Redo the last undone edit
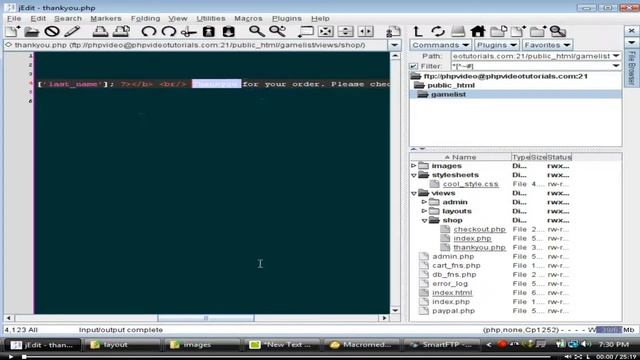Screen dimensions: 640x360 169,31
